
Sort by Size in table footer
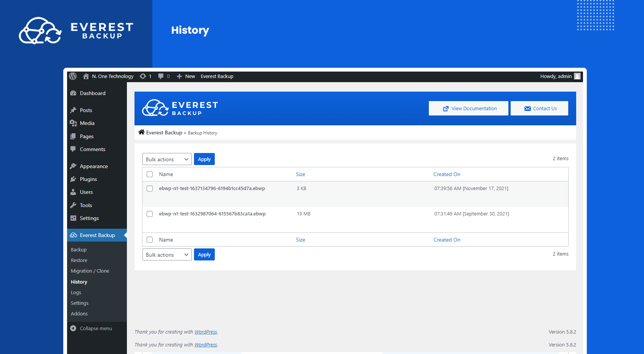tap(300, 240)
